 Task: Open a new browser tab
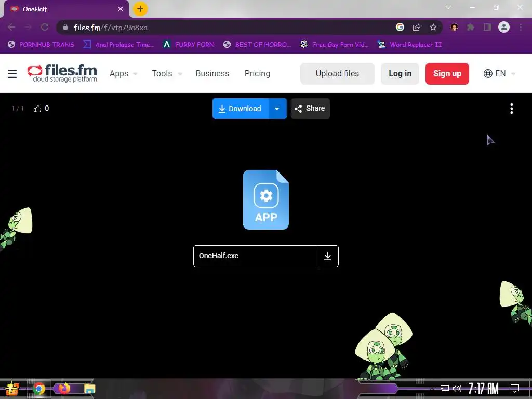click(x=140, y=9)
